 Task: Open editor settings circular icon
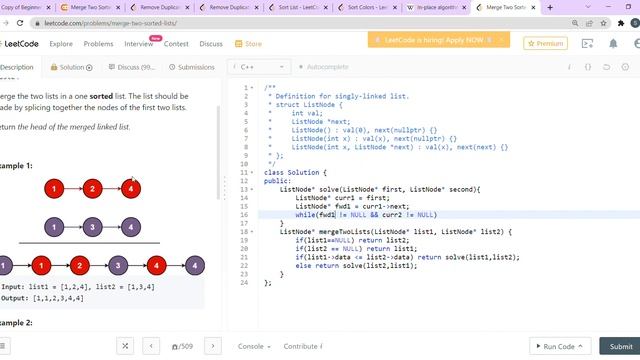pos(625,67)
